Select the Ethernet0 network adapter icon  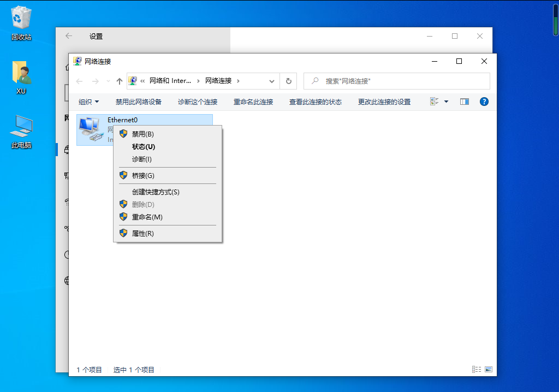point(93,129)
